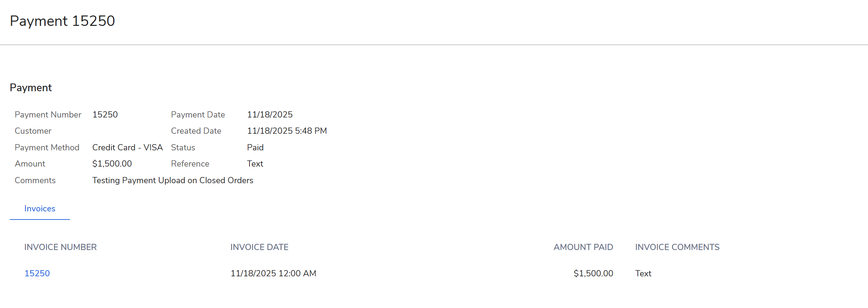Open the Invoices tab
The width and height of the screenshot is (868, 308).
pos(40,209)
